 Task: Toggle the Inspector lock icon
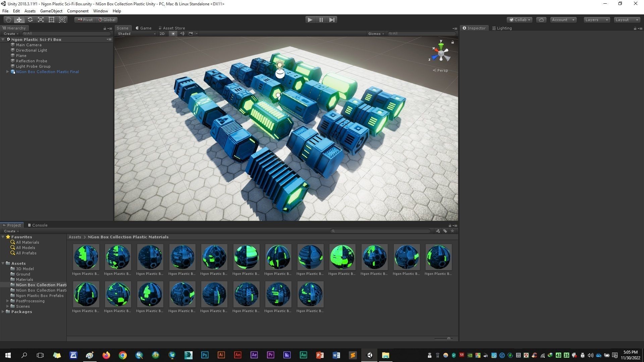(635, 28)
